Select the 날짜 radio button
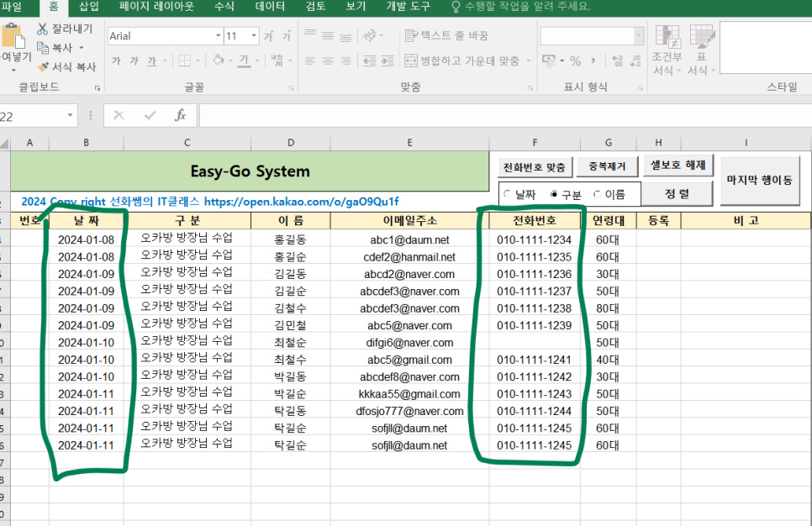Image resolution: width=812 pixels, height=526 pixels. click(x=507, y=193)
